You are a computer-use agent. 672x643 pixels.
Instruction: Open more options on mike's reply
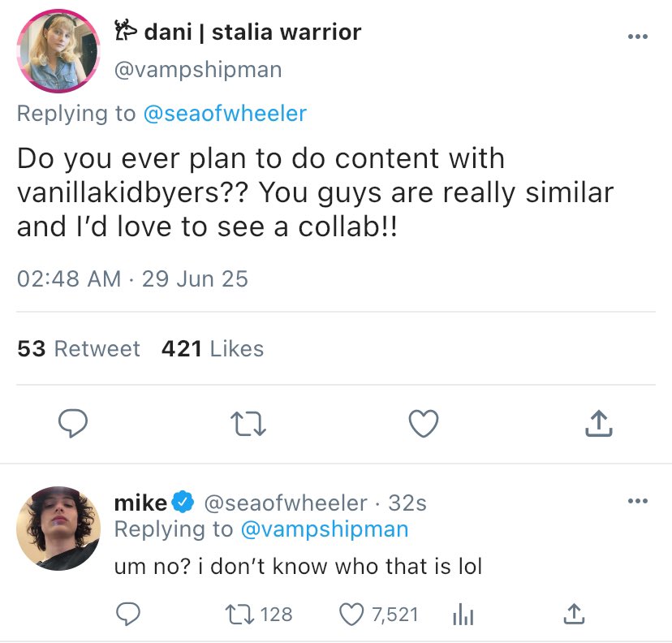638,501
